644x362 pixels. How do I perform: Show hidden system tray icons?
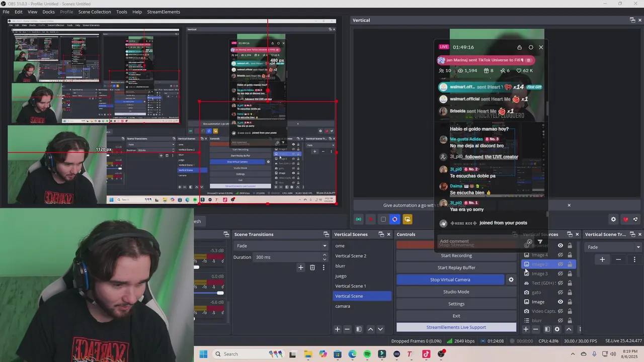point(573,354)
